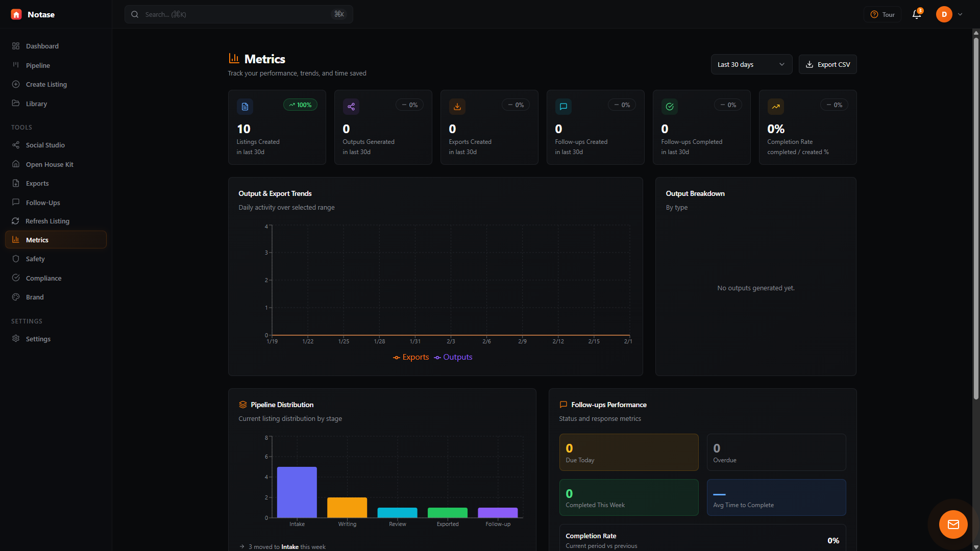Screen dimensions: 980x551
Task: Select the Refresh Listing tool
Action: 47,221
